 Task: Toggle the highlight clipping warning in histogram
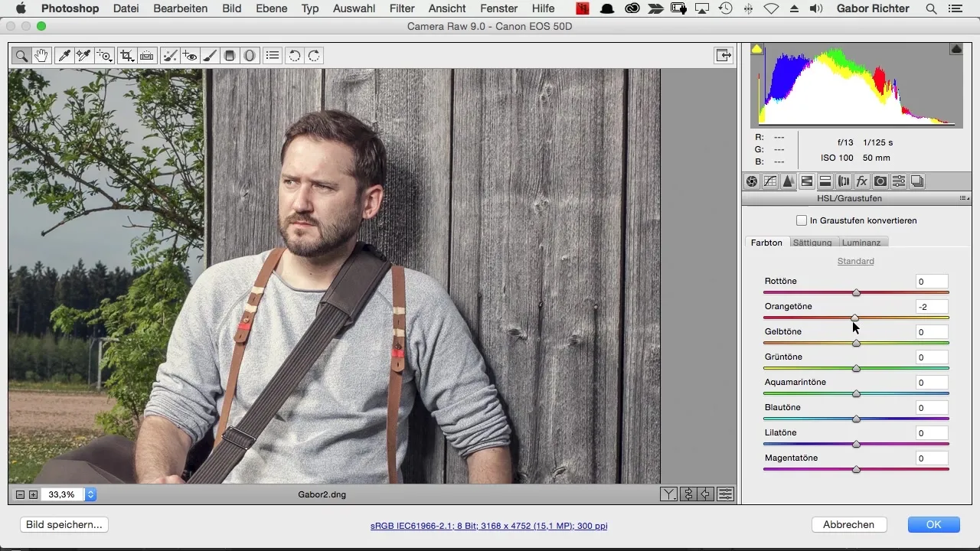[955, 49]
